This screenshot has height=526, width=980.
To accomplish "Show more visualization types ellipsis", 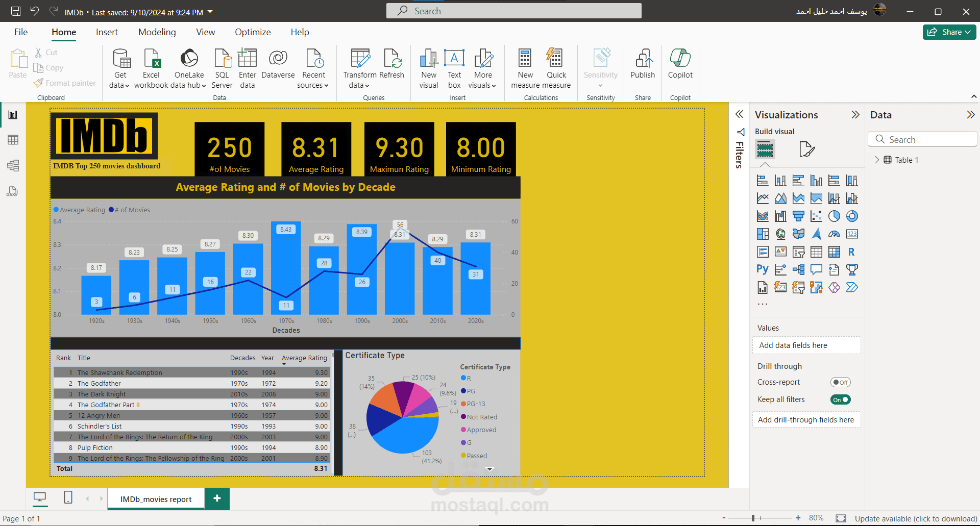I will [763, 304].
